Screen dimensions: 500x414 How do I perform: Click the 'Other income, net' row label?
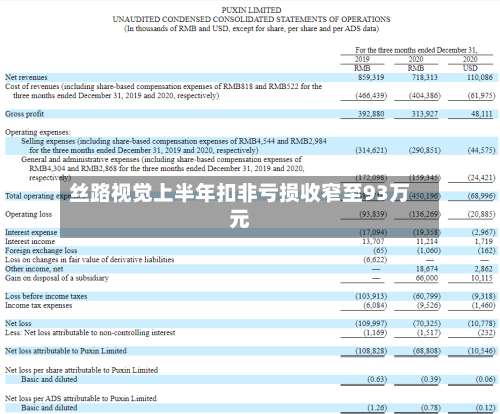[x=34, y=269]
